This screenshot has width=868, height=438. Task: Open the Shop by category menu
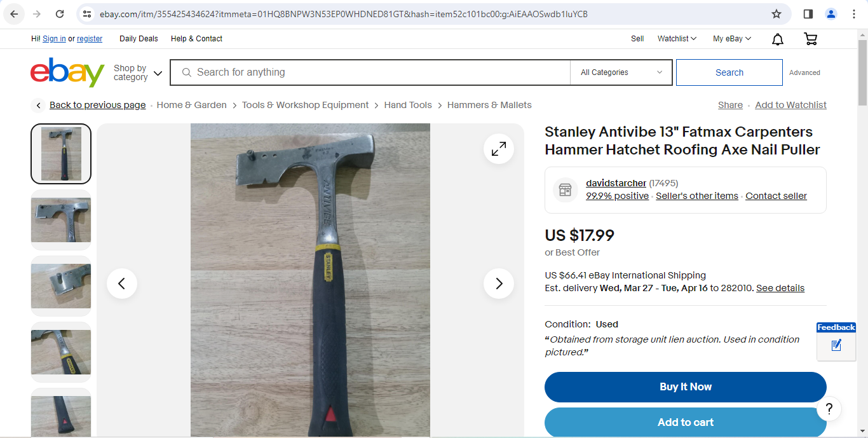point(138,72)
